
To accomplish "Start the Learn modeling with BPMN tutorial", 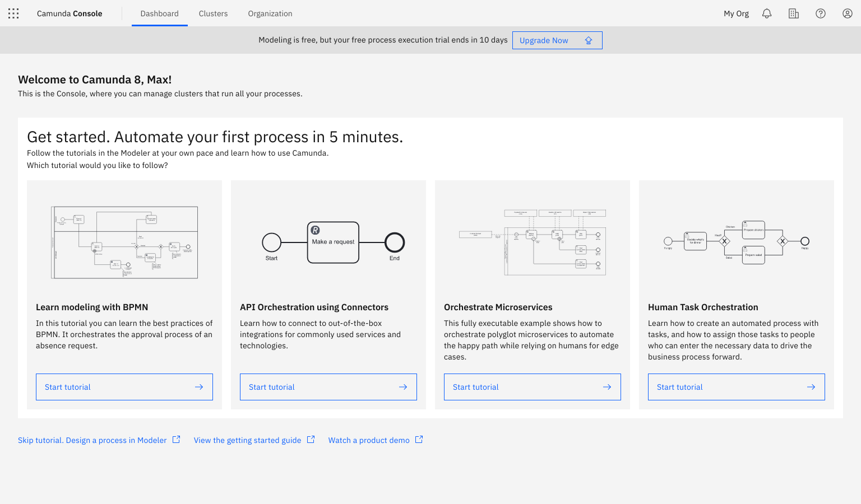I will point(124,387).
